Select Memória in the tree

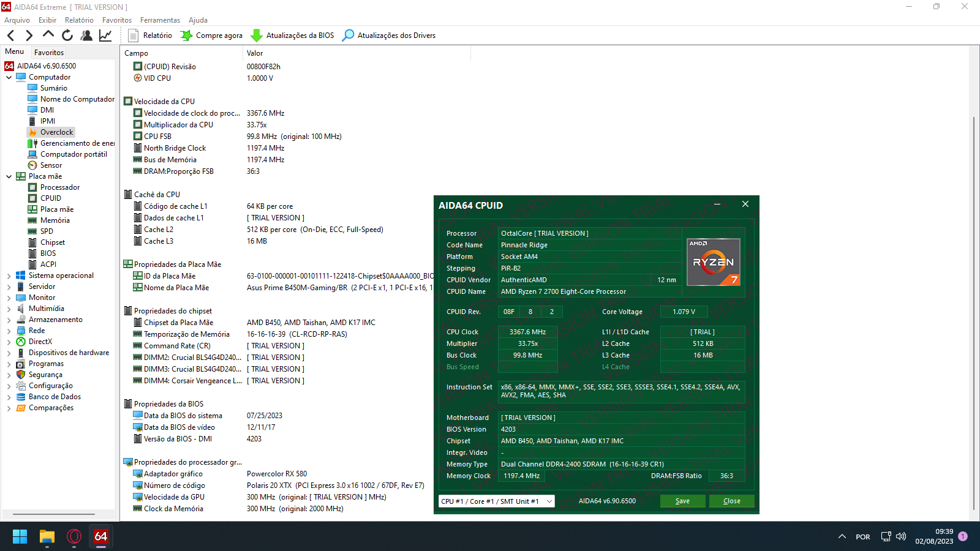click(55, 220)
